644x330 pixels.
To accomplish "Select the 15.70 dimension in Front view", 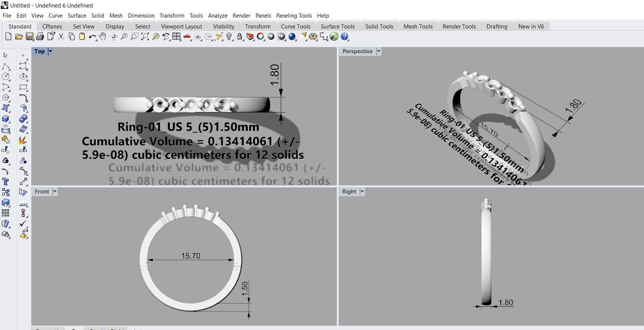I will (191, 256).
